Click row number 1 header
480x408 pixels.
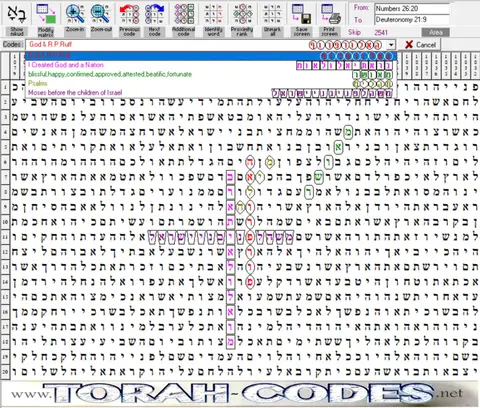click(5, 87)
